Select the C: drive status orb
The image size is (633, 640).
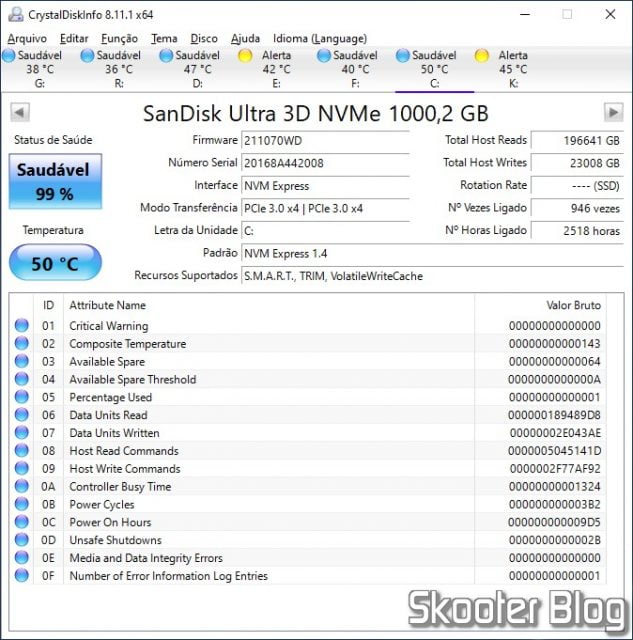pos(402,56)
